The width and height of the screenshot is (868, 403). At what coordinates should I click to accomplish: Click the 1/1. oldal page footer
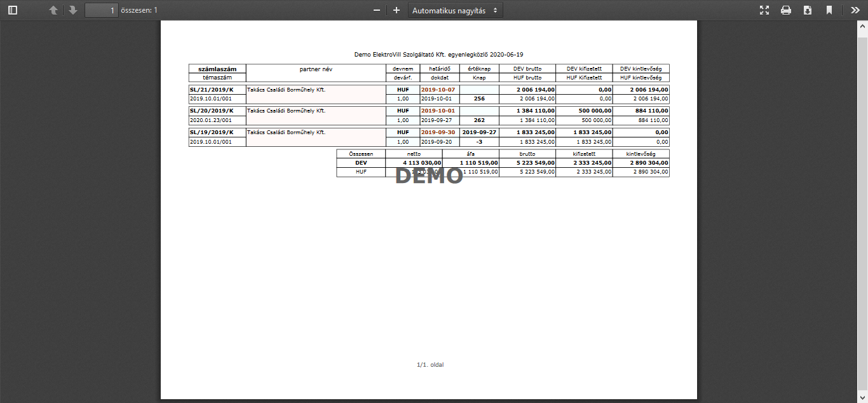429,365
